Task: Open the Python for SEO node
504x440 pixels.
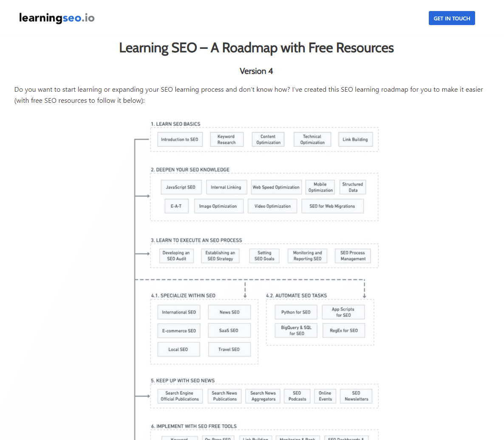Action: 296,312
